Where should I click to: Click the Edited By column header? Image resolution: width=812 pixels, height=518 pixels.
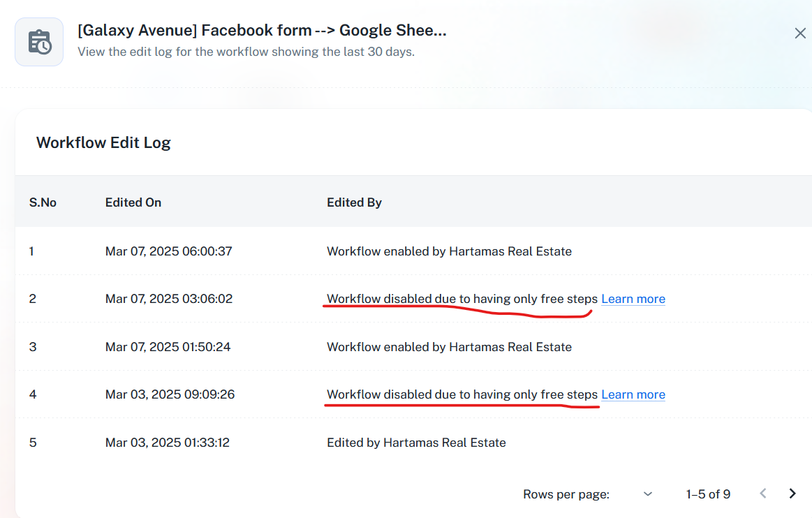(354, 202)
